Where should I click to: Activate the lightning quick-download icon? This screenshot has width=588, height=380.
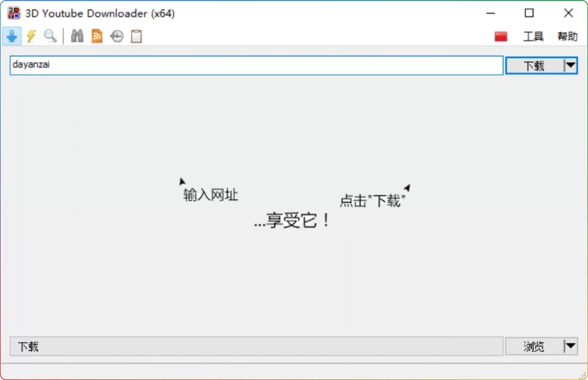[31, 36]
